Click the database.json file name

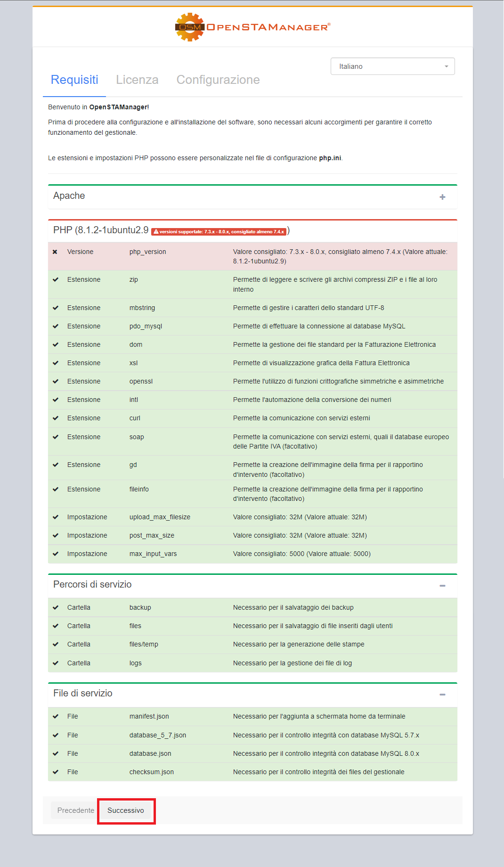click(150, 754)
